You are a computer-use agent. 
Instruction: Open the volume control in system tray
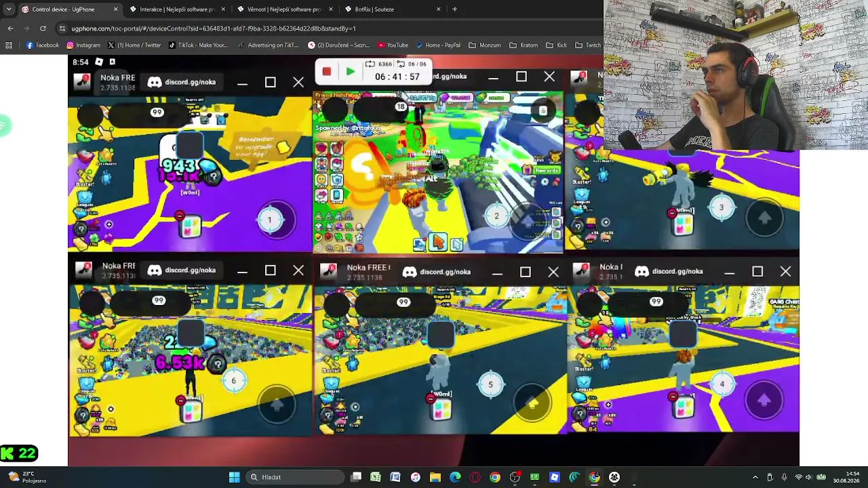[x=808, y=477]
